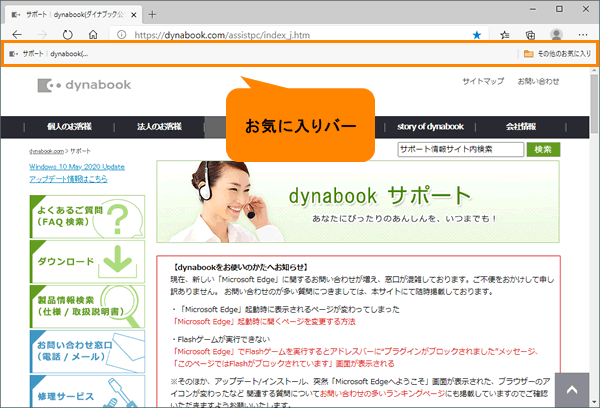The width and height of the screenshot is (600, 408).
Task: Open 製品情報検索 banner
Action: coord(87,307)
